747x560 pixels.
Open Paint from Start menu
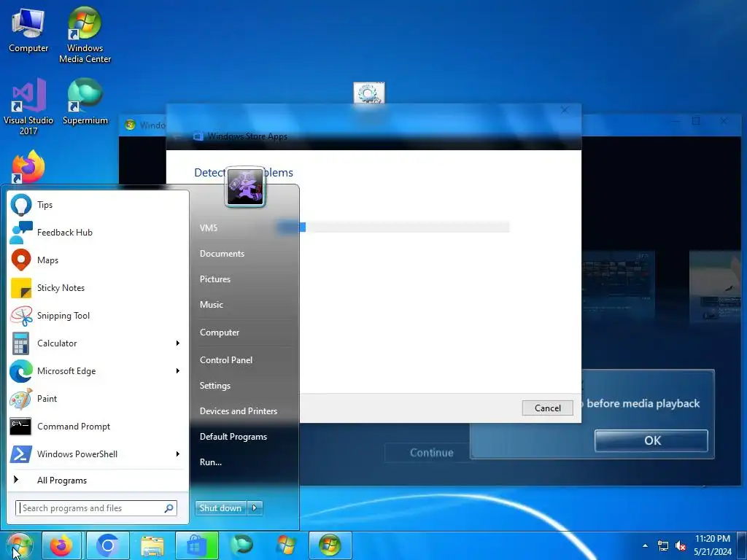click(98, 399)
